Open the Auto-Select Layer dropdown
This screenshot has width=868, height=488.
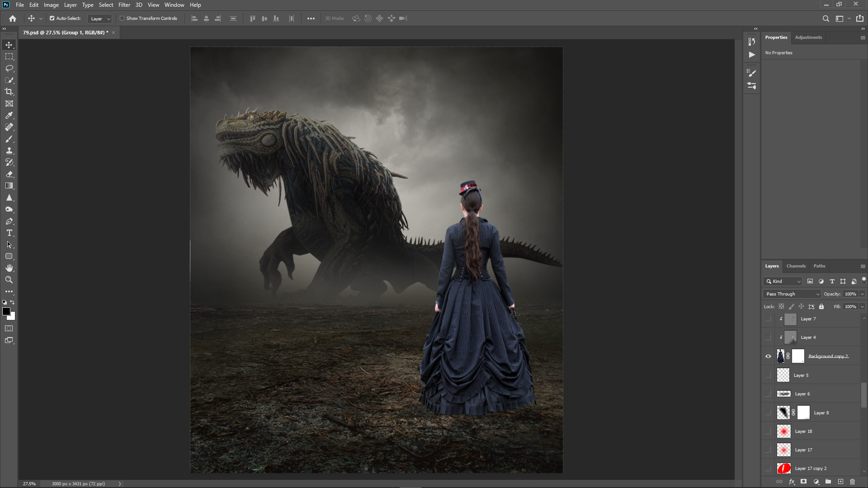(99, 19)
